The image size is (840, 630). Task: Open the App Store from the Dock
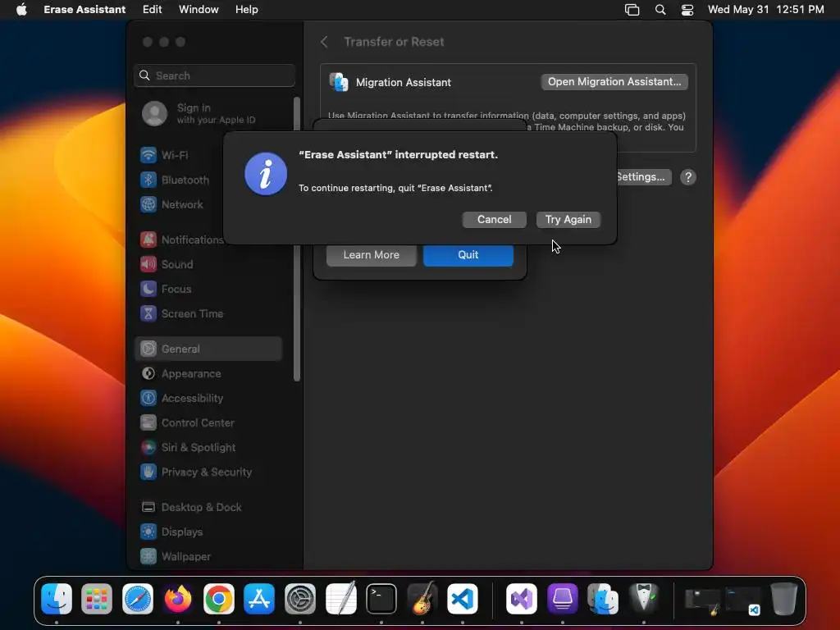pos(259,599)
